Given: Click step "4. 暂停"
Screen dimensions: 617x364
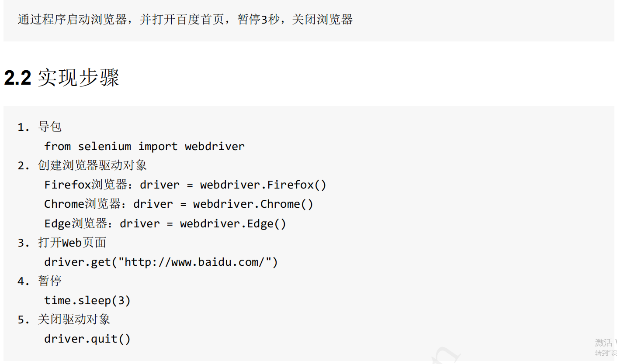Looking at the screenshot, I should coord(40,281).
